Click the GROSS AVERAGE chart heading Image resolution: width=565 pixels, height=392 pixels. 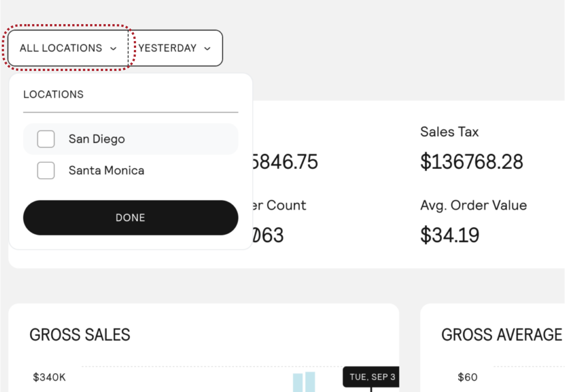(x=502, y=334)
